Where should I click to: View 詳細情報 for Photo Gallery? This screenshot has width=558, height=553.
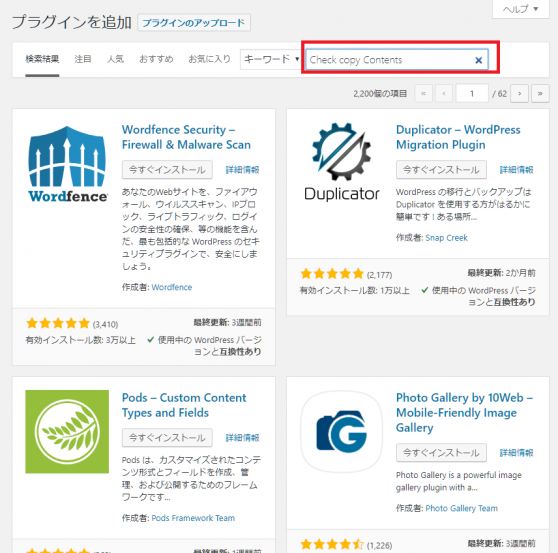(x=516, y=453)
